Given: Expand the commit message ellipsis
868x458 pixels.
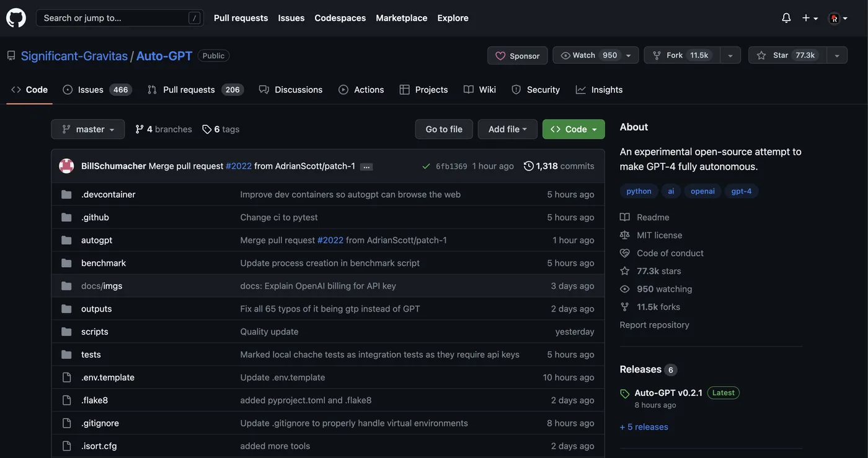Looking at the screenshot, I should (366, 167).
